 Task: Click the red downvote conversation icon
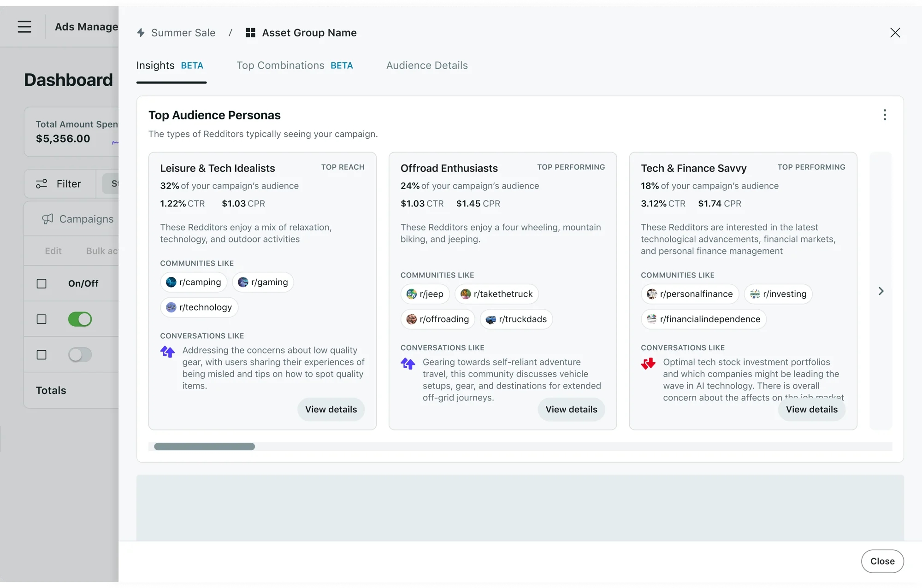(x=648, y=364)
